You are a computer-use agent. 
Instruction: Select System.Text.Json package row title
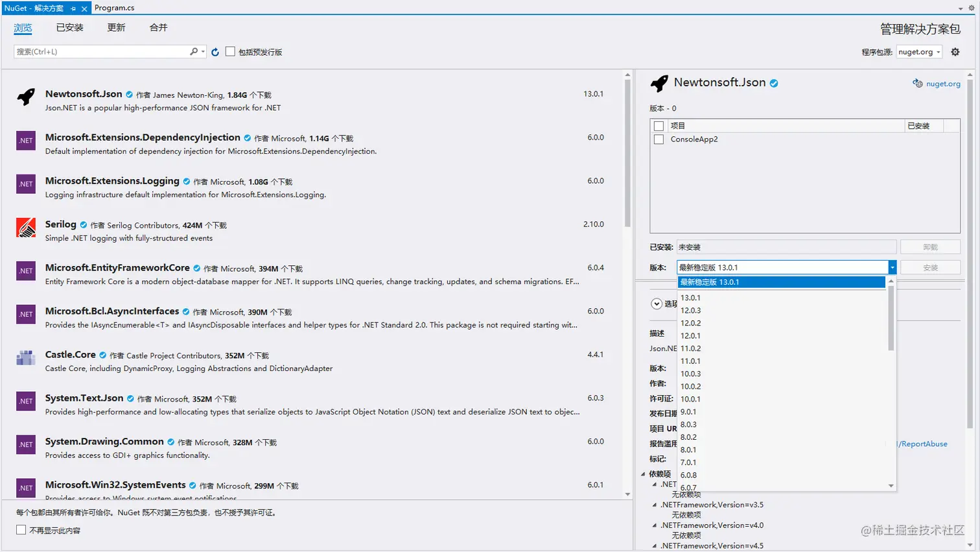pyautogui.click(x=84, y=398)
